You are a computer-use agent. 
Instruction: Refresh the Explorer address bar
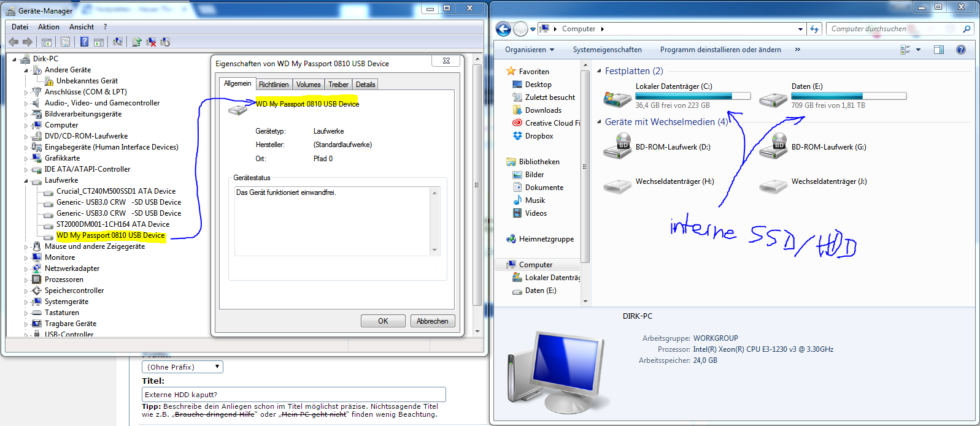click(x=814, y=29)
